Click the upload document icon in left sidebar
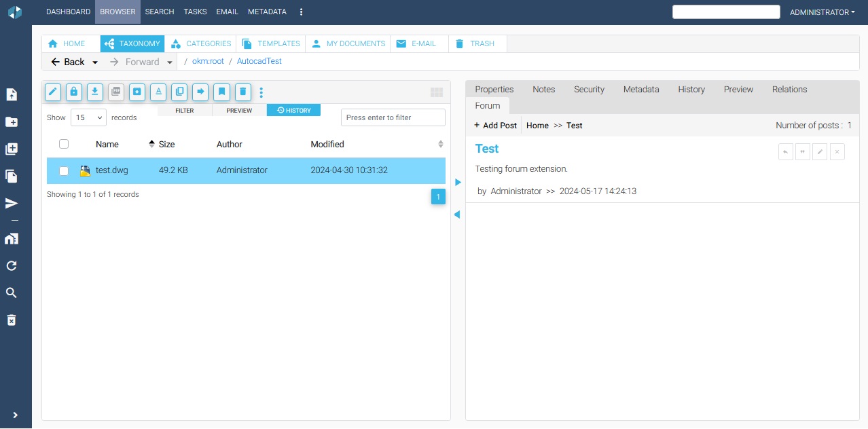The height and width of the screenshot is (429, 868). coord(12,95)
